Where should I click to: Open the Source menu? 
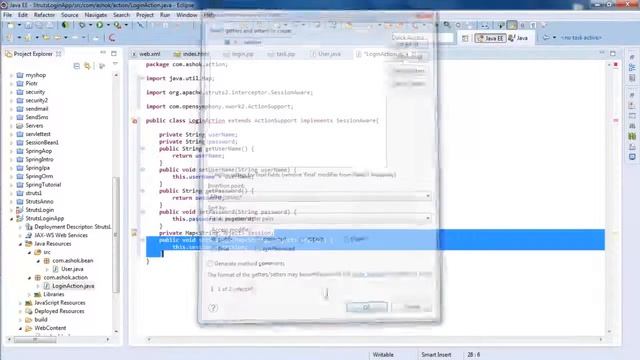(x=70, y=15)
